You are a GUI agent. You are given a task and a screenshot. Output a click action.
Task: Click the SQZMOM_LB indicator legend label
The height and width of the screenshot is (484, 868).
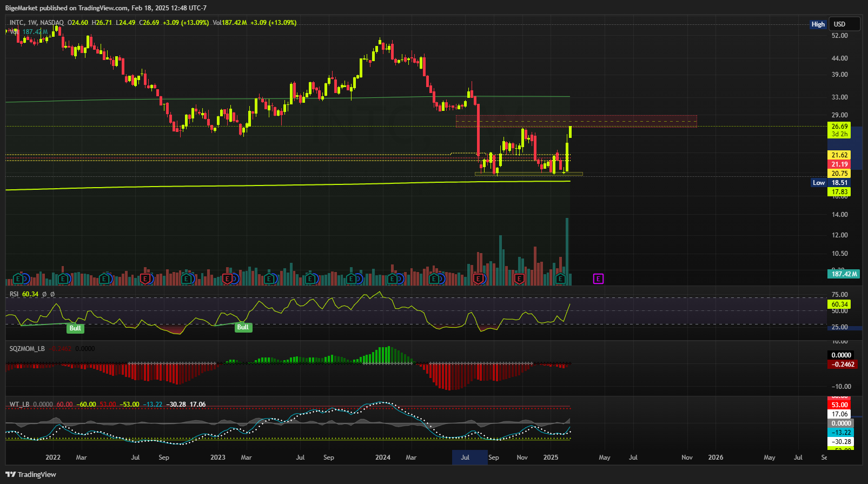[27, 349]
